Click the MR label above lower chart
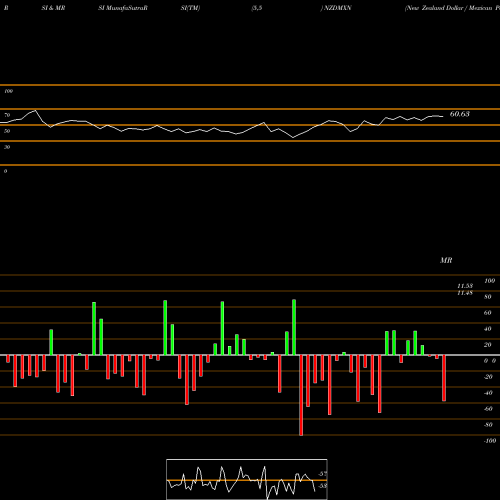Viewport: 500px width, 500px height. pos(446,260)
